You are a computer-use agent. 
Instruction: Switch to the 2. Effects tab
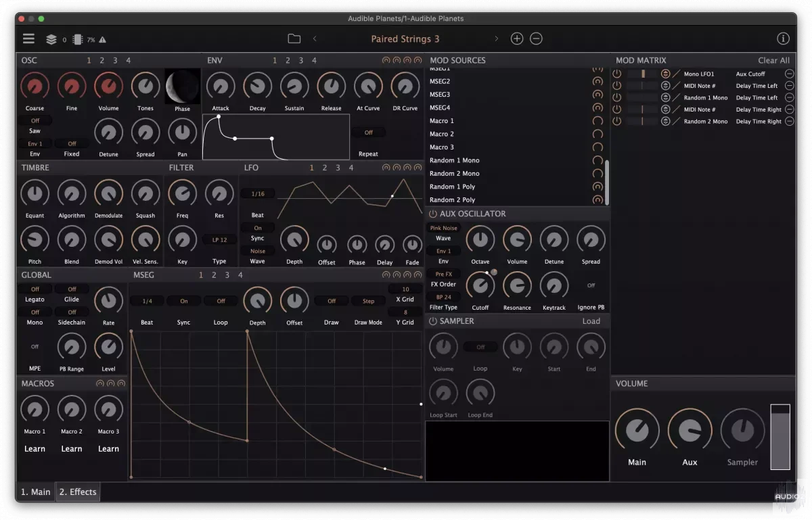point(78,492)
